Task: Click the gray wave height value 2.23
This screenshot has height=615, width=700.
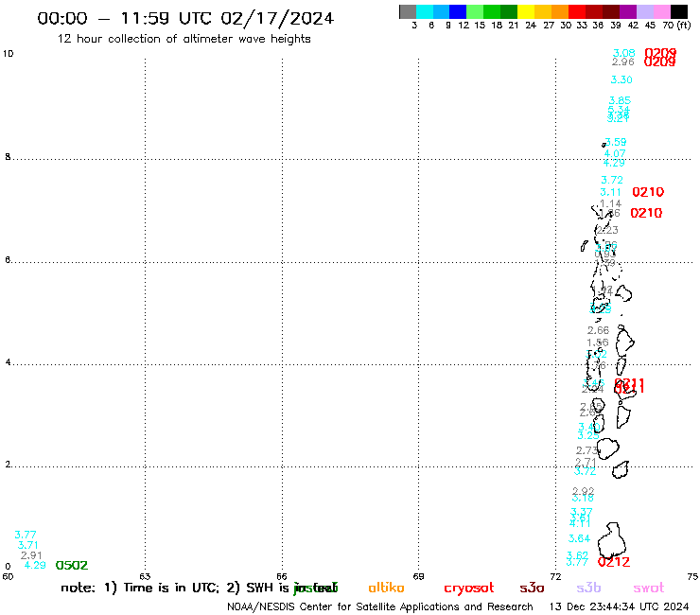Action: (x=607, y=230)
